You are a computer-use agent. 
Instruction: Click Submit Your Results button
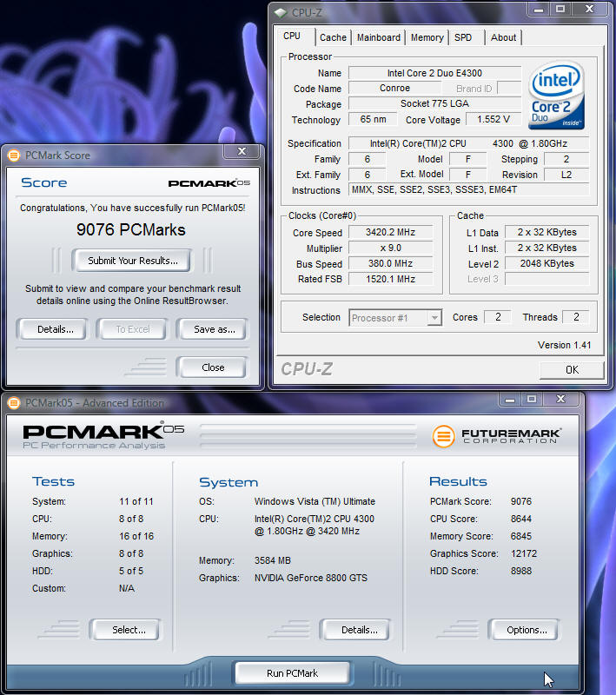pos(133,261)
